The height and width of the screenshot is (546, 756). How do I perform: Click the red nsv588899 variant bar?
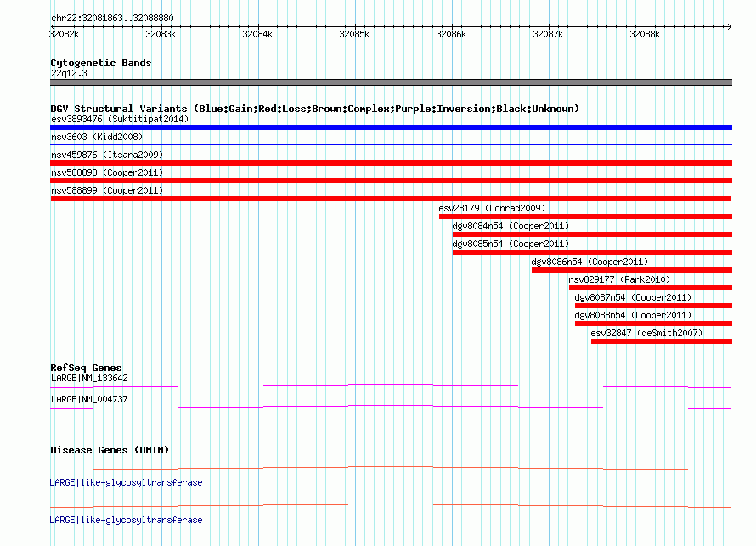point(391,199)
